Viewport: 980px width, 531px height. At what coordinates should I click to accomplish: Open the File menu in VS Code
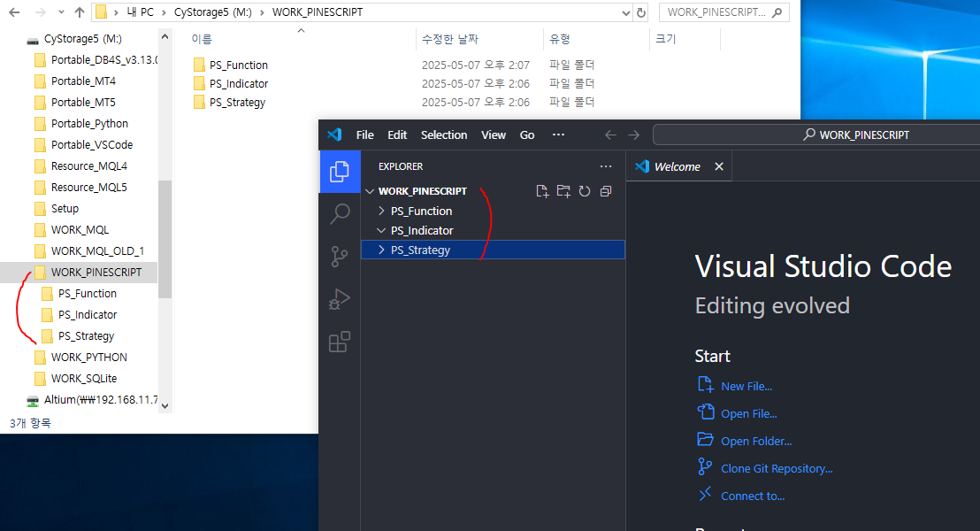365,135
